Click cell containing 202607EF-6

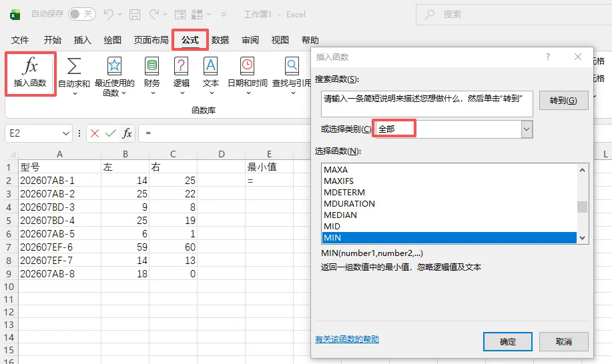point(59,247)
